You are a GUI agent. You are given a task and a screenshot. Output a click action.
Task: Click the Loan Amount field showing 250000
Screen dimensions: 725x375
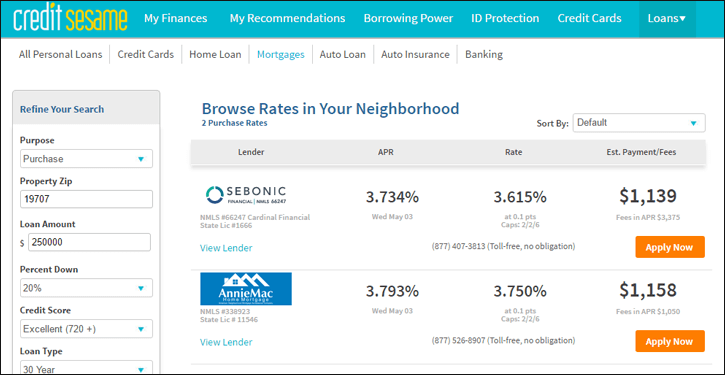[89, 242]
